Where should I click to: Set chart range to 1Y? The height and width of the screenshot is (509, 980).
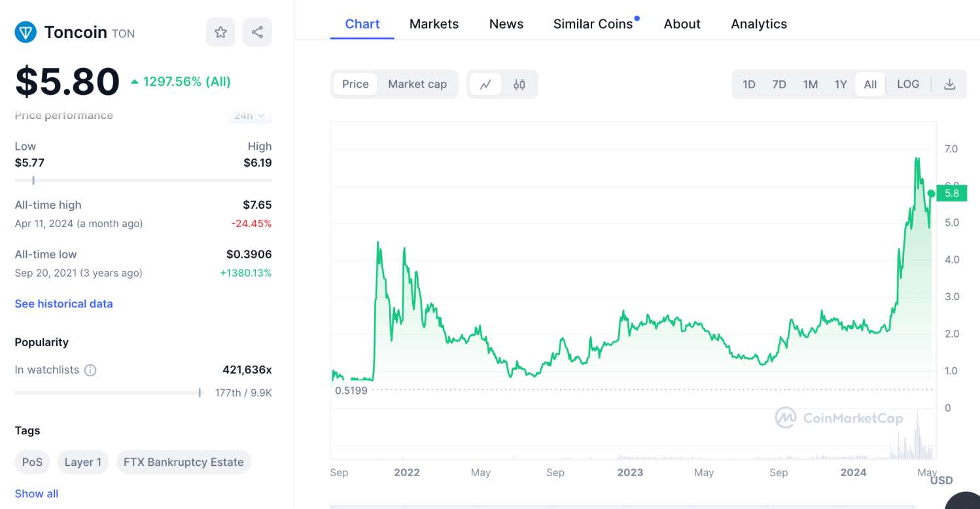pos(841,84)
